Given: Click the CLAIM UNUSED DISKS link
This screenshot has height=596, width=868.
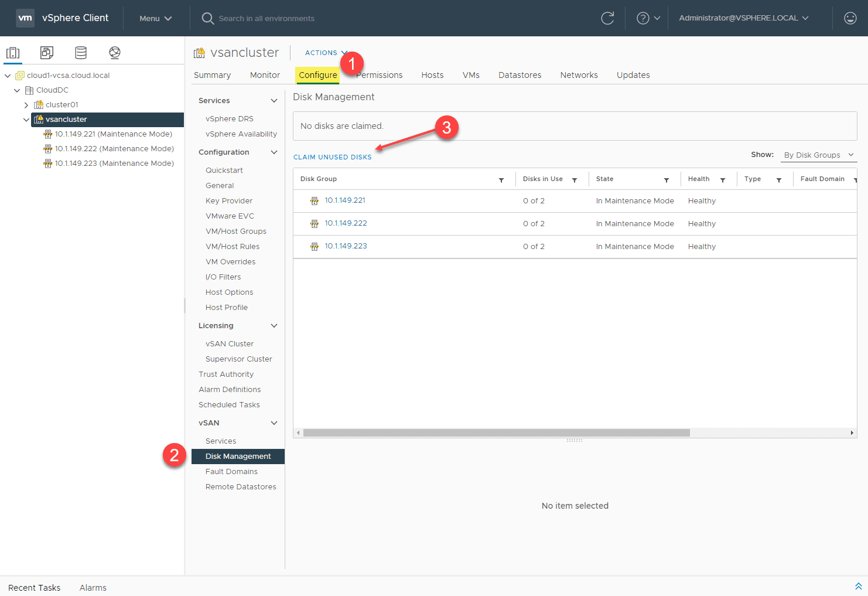Looking at the screenshot, I should point(332,157).
